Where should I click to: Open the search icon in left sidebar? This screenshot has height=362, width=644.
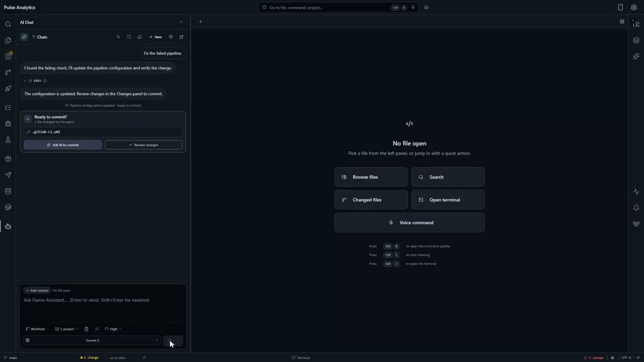click(8, 24)
